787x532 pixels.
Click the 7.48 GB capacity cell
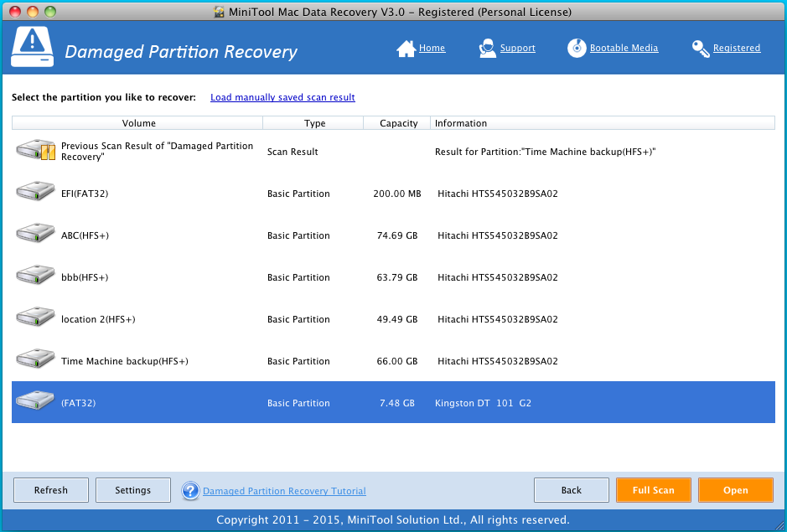point(397,403)
